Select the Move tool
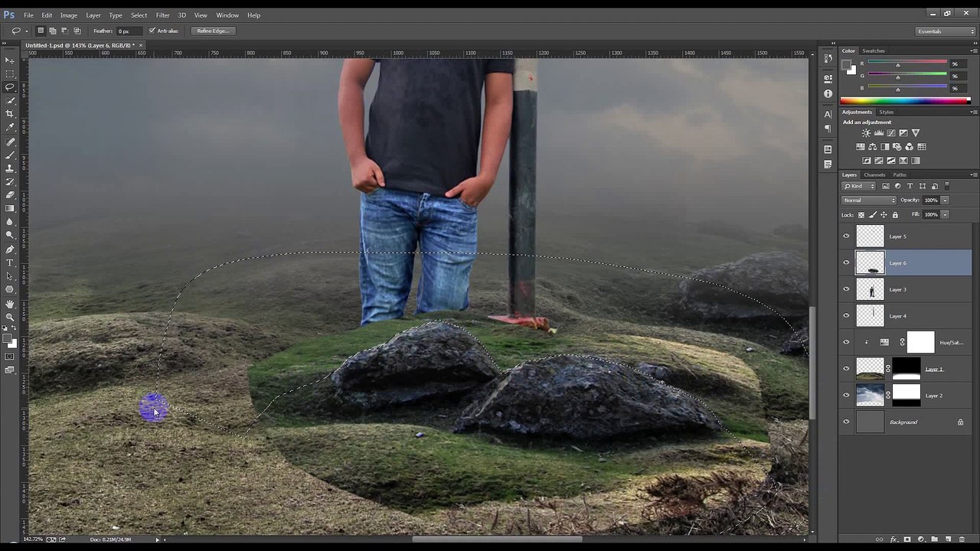The height and width of the screenshot is (551, 980). click(10, 60)
